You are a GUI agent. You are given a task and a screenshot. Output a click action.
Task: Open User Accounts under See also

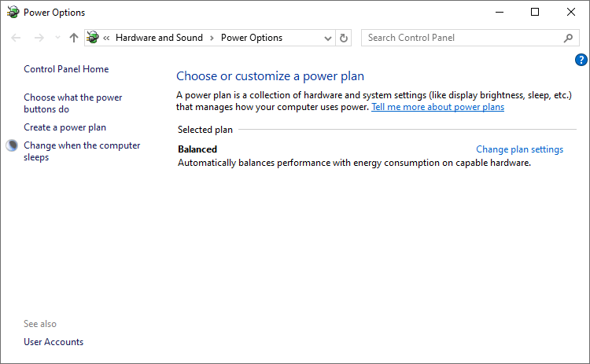[53, 342]
